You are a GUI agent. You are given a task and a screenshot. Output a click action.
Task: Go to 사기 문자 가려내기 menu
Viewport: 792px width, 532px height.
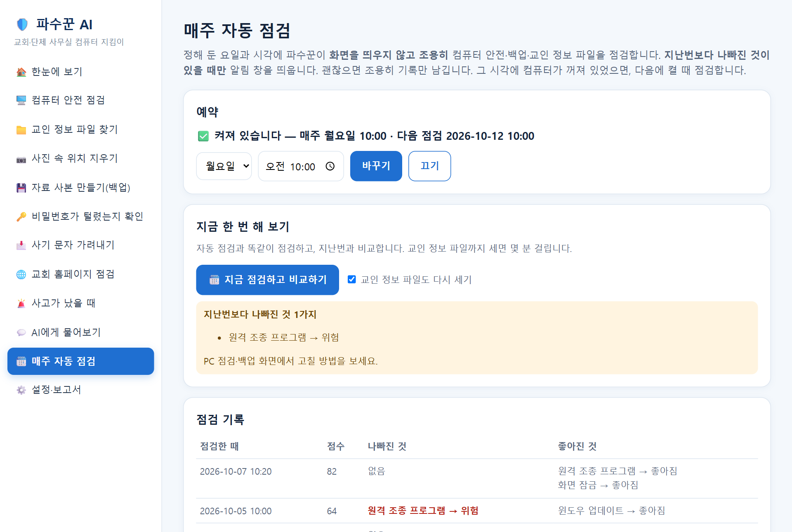point(80,245)
